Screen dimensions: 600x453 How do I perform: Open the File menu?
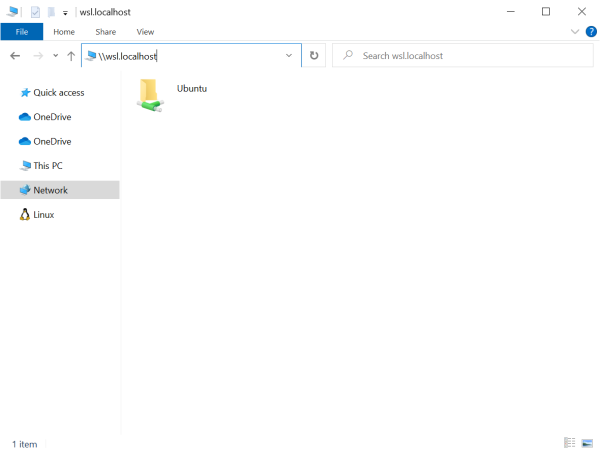tap(22, 32)
